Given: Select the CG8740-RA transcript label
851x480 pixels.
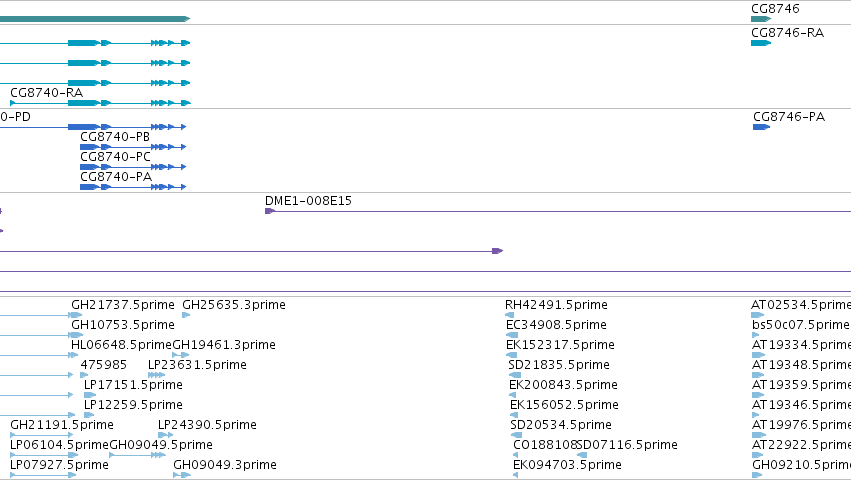Looking at the screenshot, I should (x=47, y=93).
